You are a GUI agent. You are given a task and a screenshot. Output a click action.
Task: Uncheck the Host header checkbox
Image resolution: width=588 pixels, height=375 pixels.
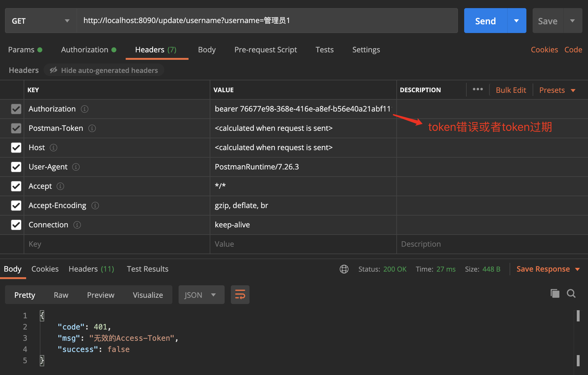[16, 147]
